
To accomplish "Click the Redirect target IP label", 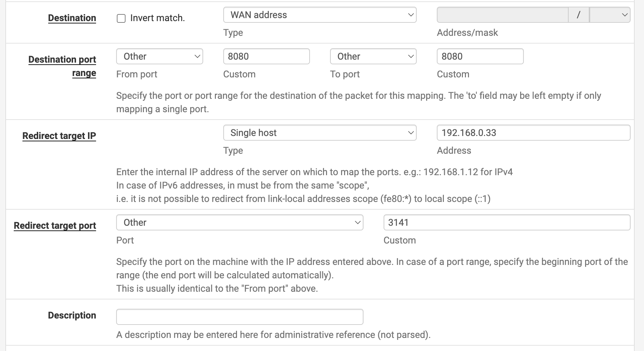I will tap(59, 136).
